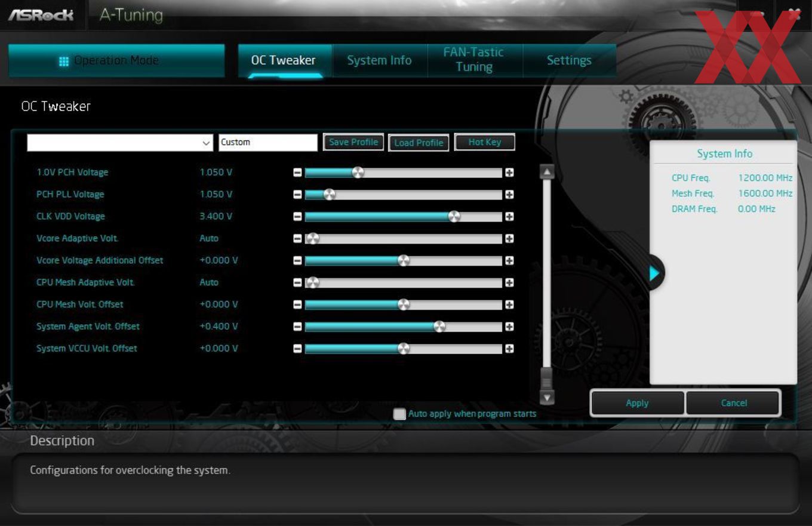The height and width of the screenshot is (526, 812).
Task: Open the FAN-Tastic Tuning tab
Action: (x=474, y=60)
